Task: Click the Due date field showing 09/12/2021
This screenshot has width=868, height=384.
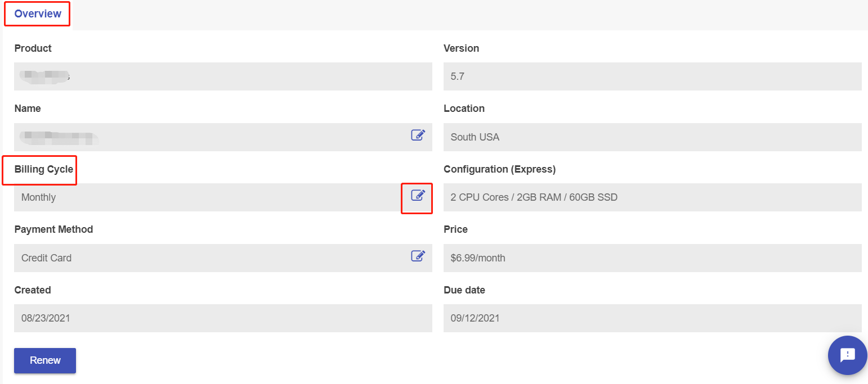Action: [x=652, y=318]
